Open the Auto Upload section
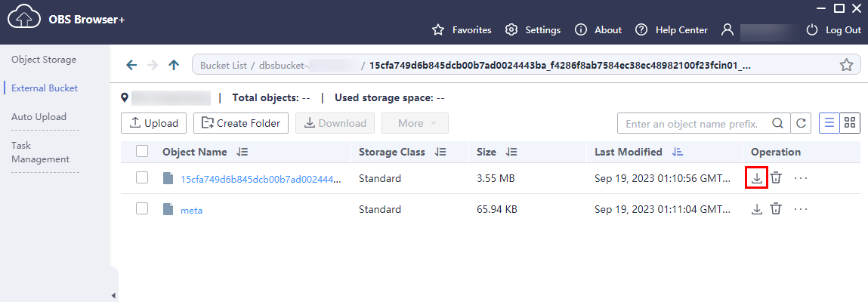Screen dimensions: 868x302 [39, 117]
